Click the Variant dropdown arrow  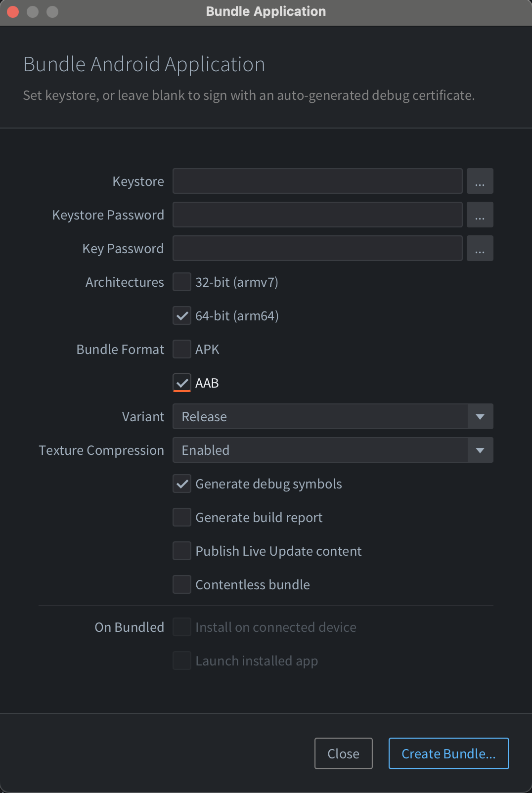(x=480, y=416)
